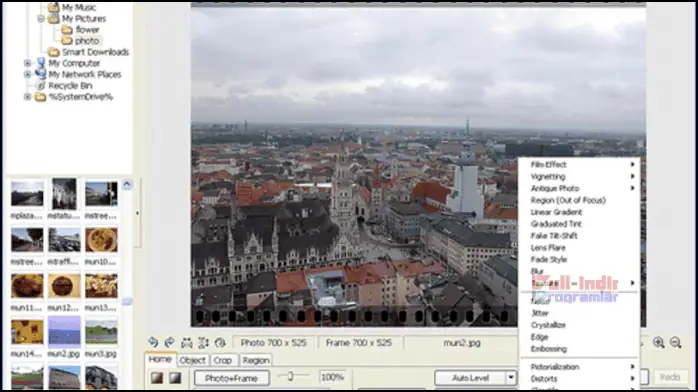Click the 100% frame value field
The image size is (698, 392).
tap(332, 377)
